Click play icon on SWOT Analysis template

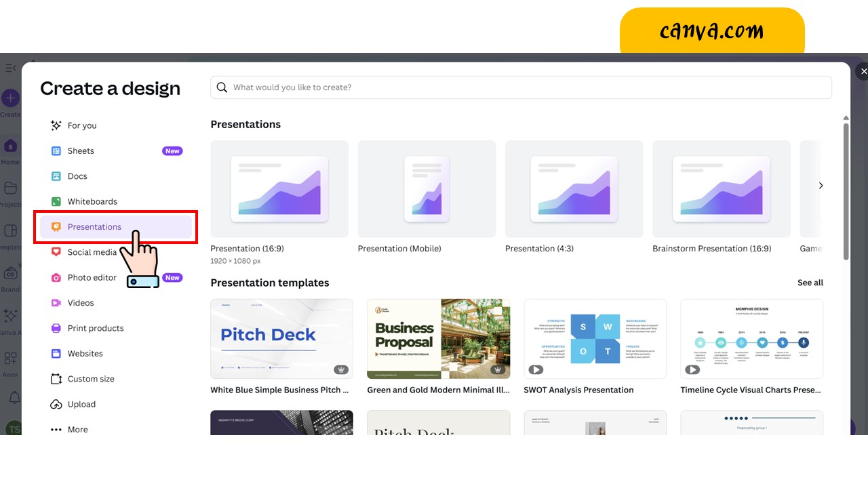pos(536,370)
